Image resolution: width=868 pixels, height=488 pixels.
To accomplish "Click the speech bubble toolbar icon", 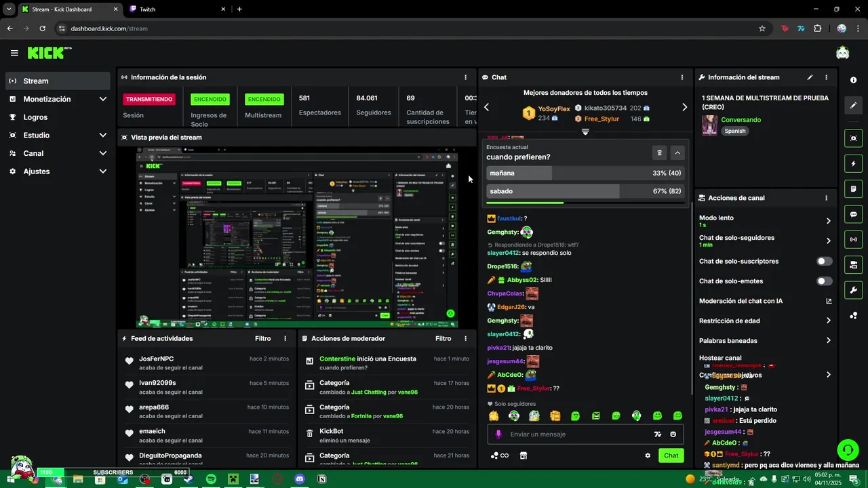I will pyautogui.click(x=853, y=214).
